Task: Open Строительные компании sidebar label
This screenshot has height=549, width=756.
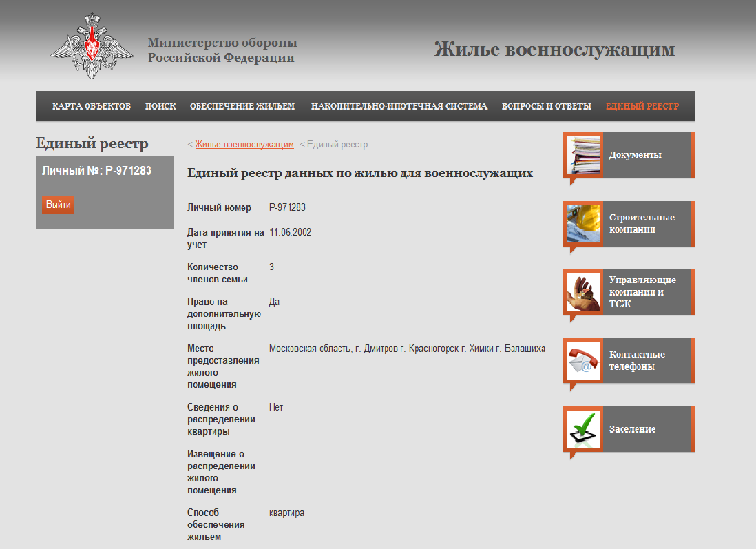Action: tap(642, 223)
